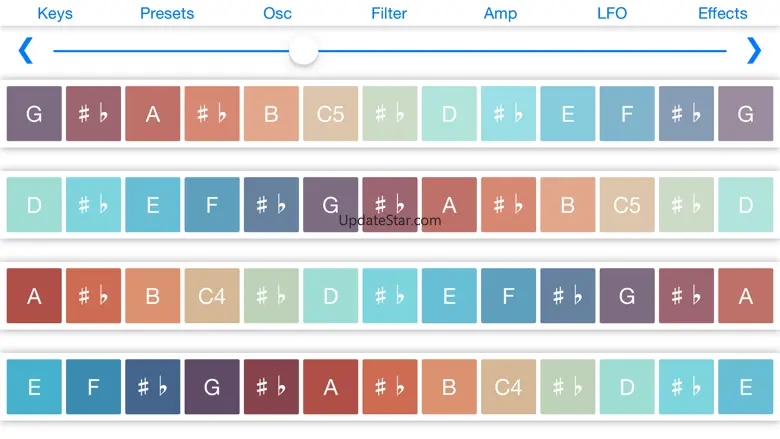The height and width of the screenshot is (439, 780).
Task: Play the blue F pad in the third row
Action: click(x=508, y=296)
